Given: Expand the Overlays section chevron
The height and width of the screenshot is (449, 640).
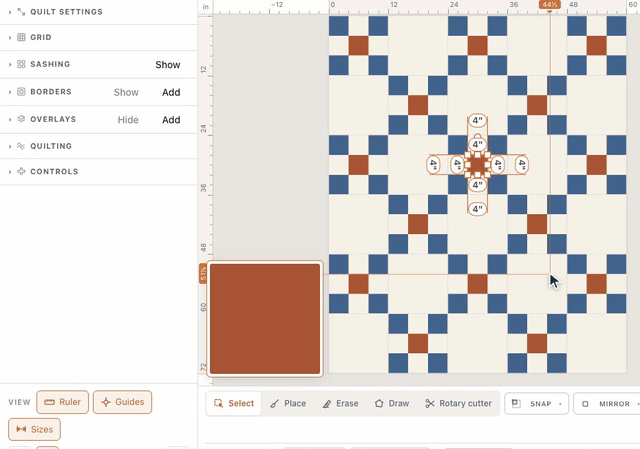Looking at the screenshot, I should [10, 119].
